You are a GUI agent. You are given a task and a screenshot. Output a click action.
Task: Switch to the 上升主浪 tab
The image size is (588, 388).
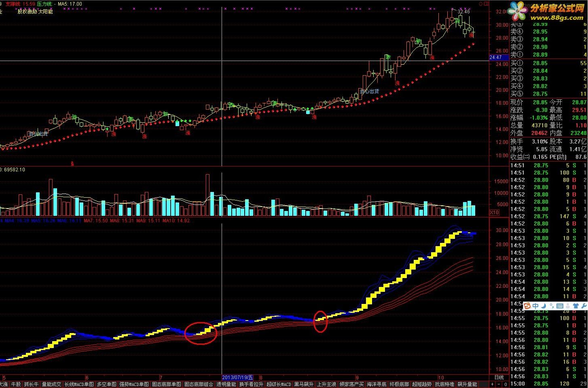click(326, 384)
